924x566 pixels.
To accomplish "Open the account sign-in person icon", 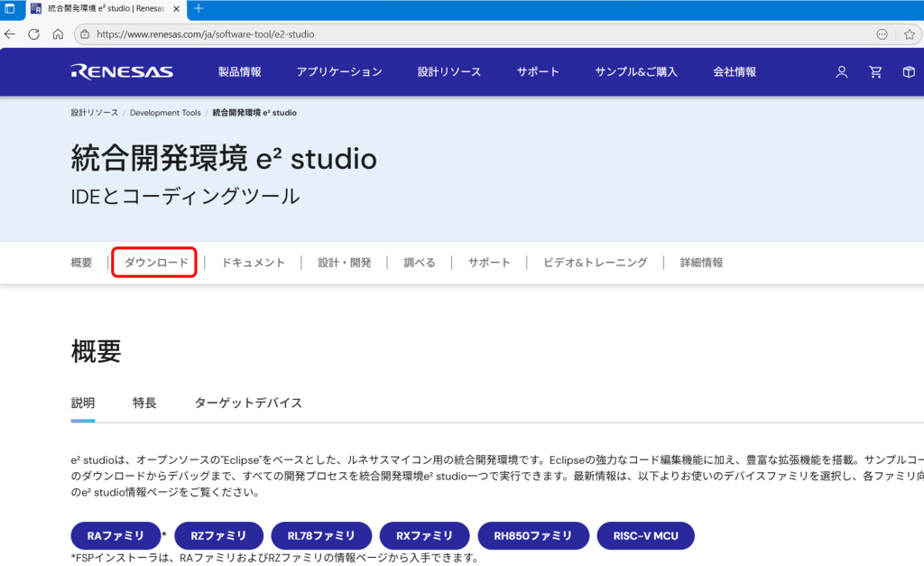I will point(841,72).
